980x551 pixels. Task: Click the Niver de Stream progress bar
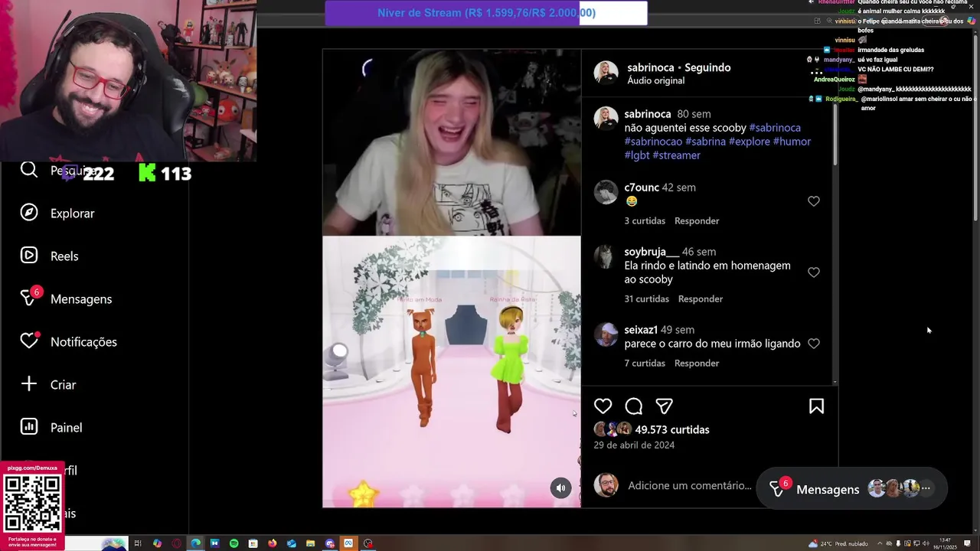pyautogui.click(x=486, y=13)
